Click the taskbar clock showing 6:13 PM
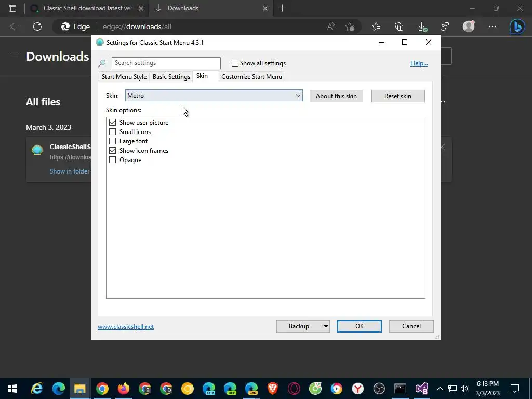This screenshot has height=399, width=532. click(x=487, y=389)
